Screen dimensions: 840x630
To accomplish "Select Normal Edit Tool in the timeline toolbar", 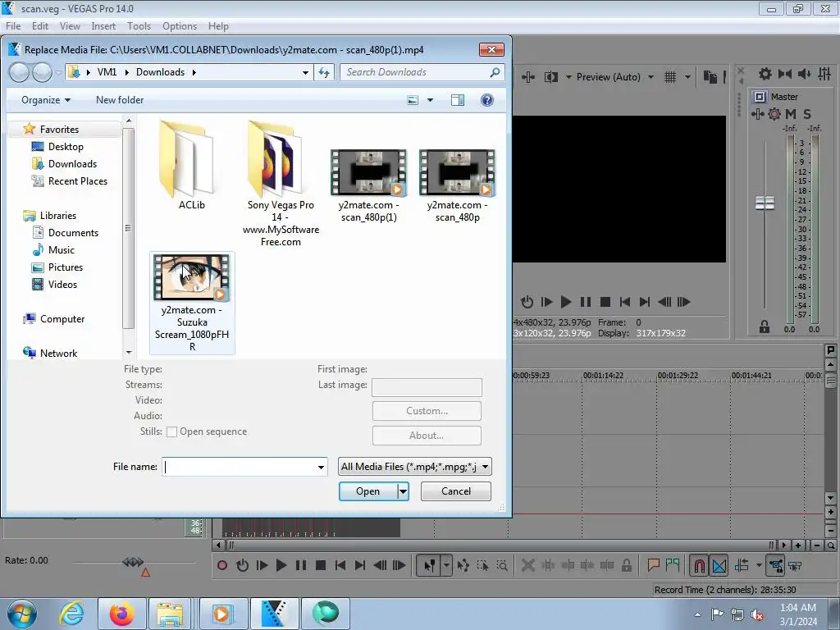I will click(430, 565).
